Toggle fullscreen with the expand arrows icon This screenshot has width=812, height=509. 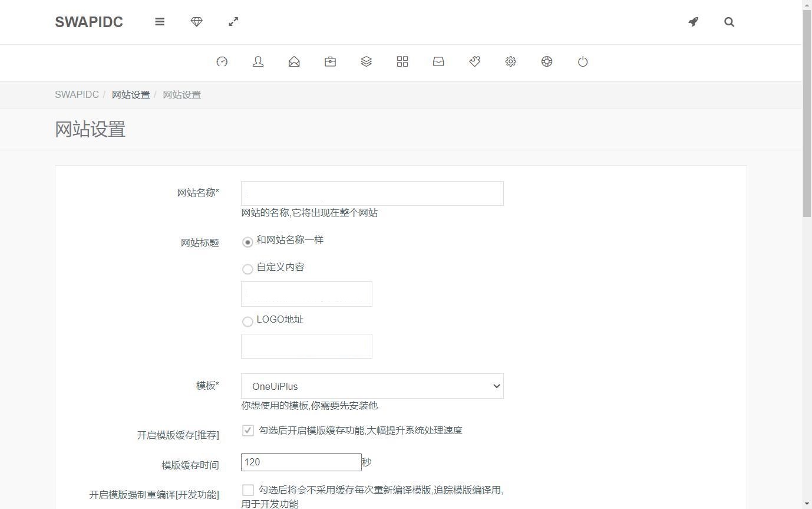233,22
